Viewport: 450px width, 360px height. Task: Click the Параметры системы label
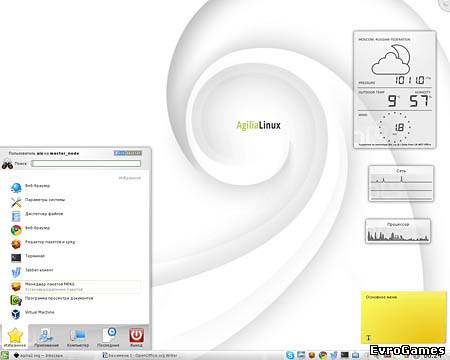45,200
